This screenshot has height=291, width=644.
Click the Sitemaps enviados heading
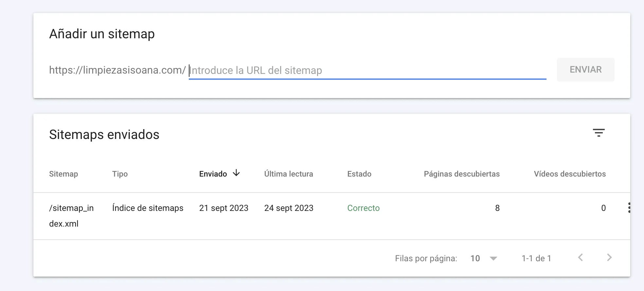click(104, 134)
